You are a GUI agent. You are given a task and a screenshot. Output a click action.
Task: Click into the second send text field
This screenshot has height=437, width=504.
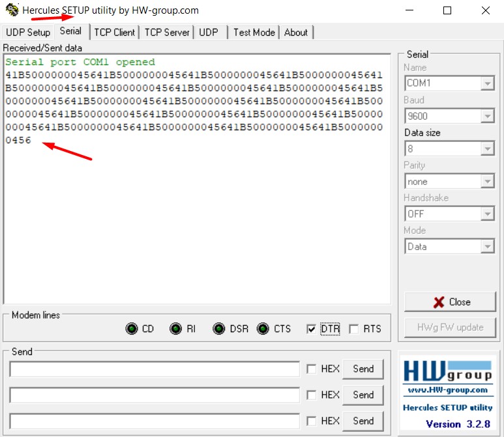coord(155,395)
